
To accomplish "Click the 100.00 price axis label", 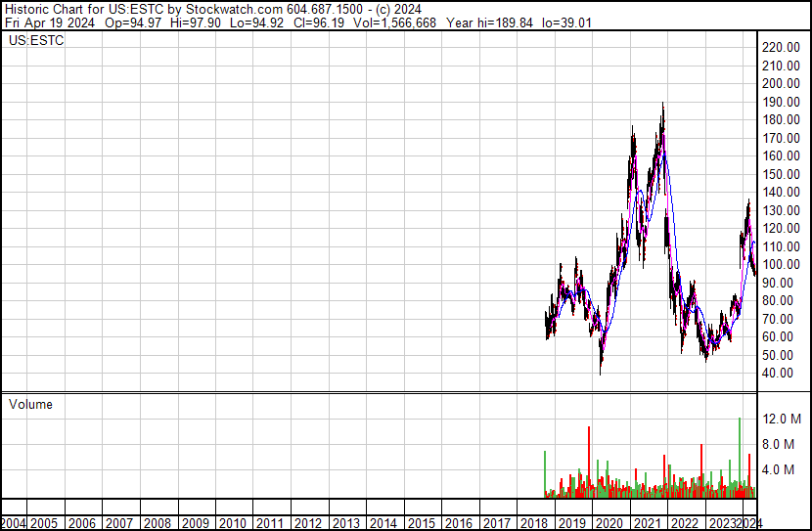I will [782, 265].
